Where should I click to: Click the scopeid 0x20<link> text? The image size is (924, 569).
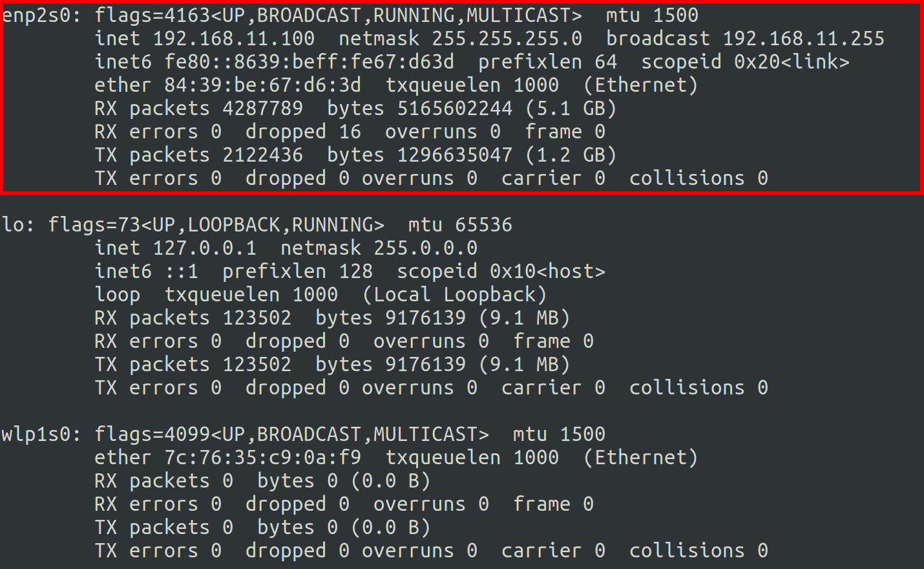[x=745, y=62]
